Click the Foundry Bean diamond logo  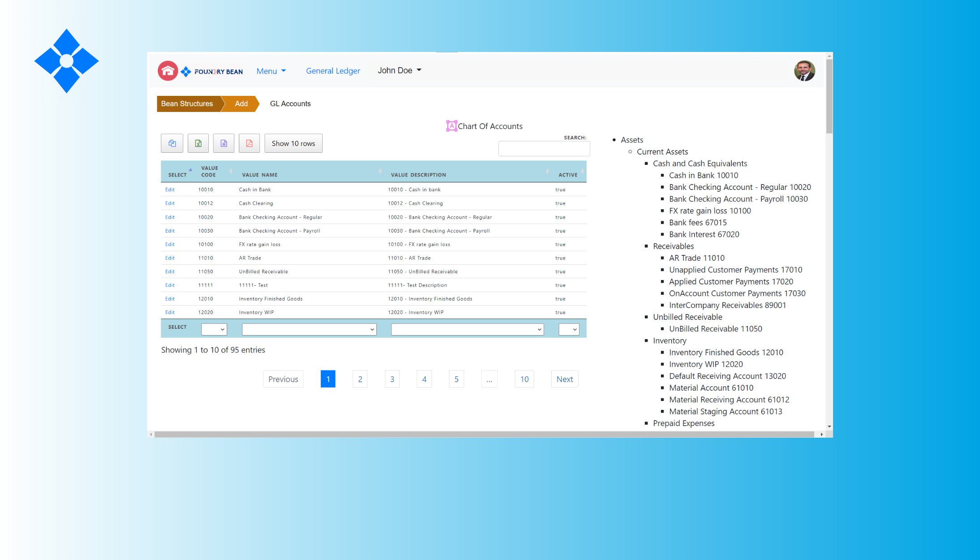185,70
